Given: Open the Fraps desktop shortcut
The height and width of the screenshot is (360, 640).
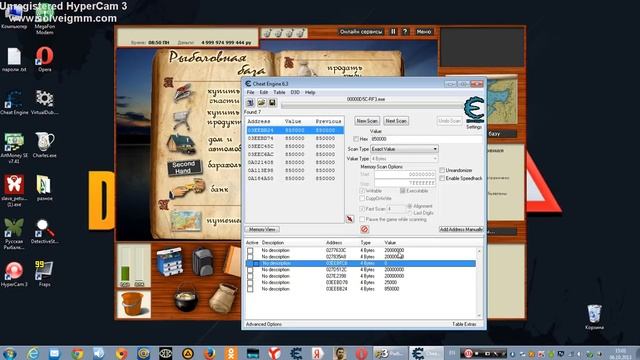Looking at the screenshot, I should pyautogui.click(x=44, y=274).
